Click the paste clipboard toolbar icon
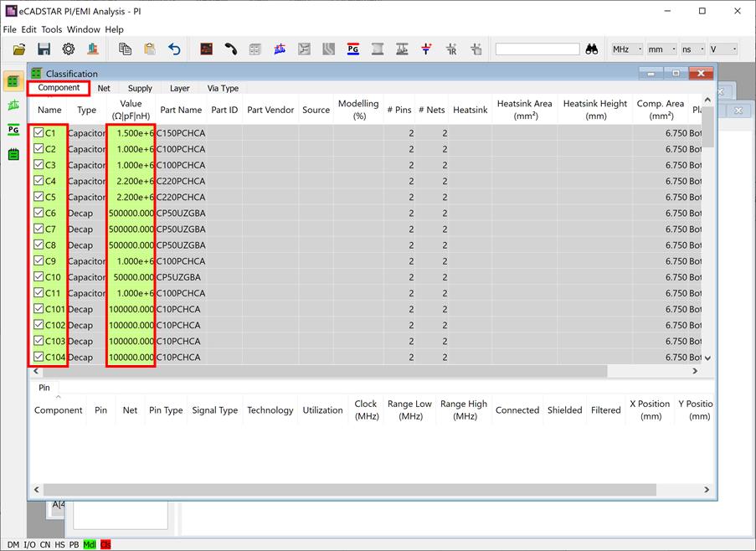Image resolution: width=756 pixels, height=551 pixels. (x=150, y=49)
